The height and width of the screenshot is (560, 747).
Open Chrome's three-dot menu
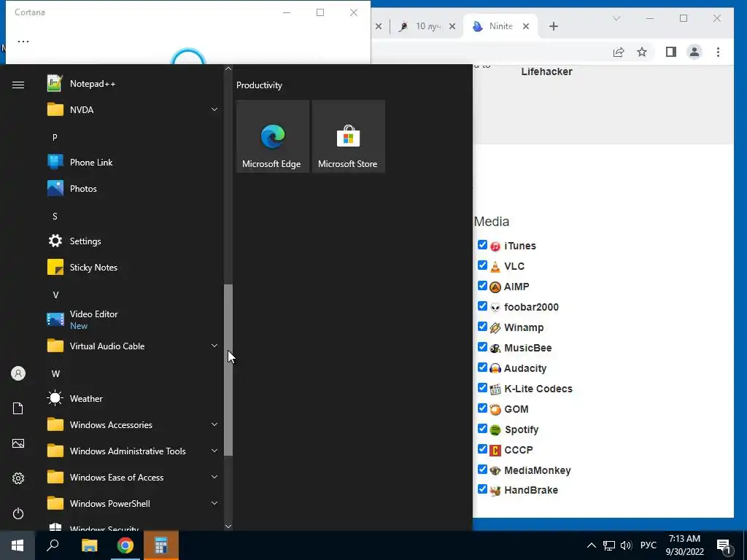point(718,52)
